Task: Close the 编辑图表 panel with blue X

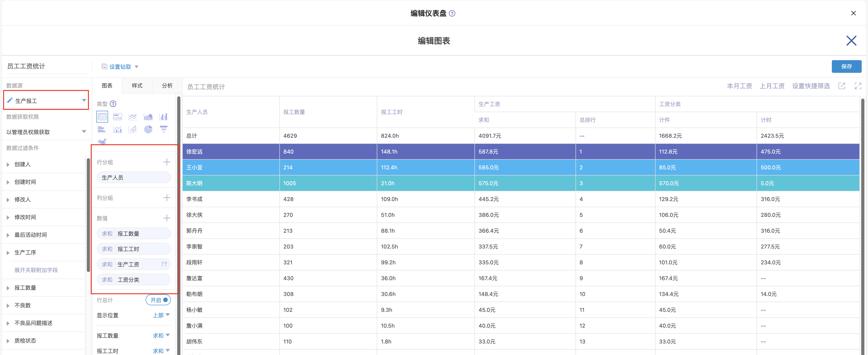Action: 851,41
